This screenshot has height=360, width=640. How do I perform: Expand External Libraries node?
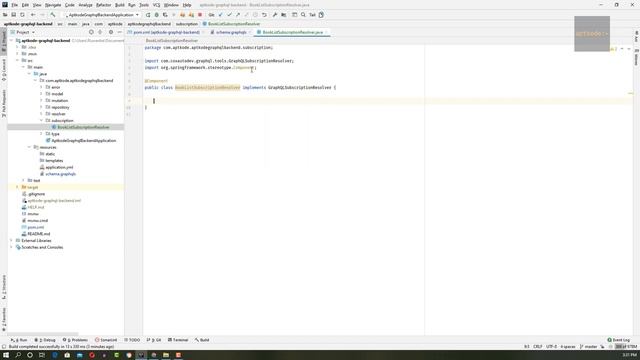point(12,240)
